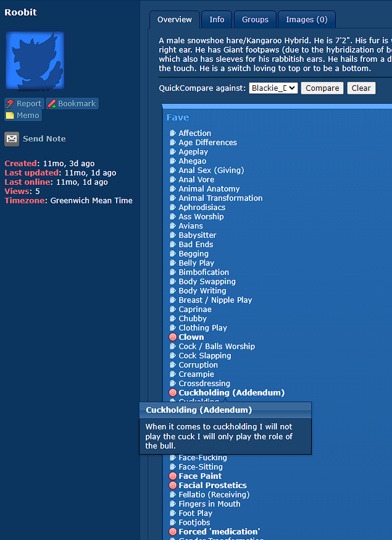392x540 pixels.
Task: Click the 'Ahegao' list entry
Action: point(193,161)
